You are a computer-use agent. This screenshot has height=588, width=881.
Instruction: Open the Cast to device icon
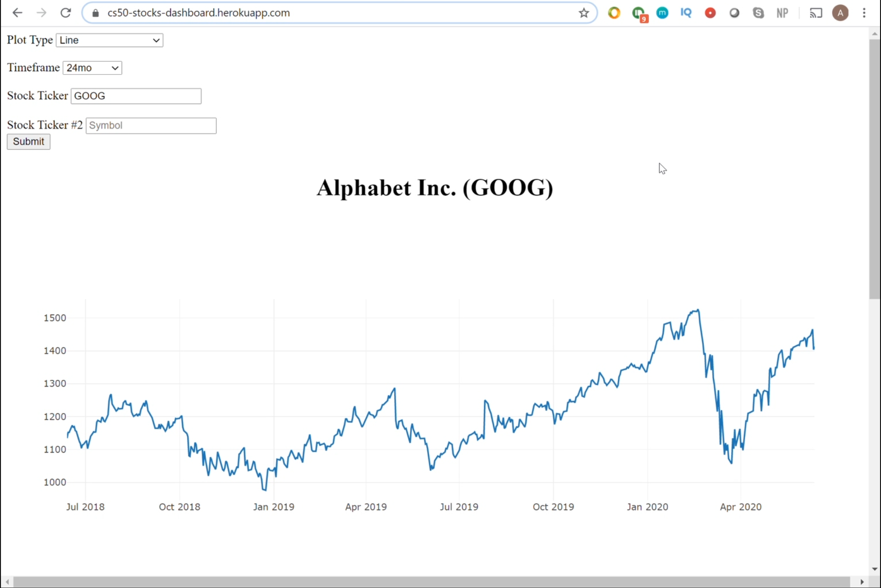(x=815, y=13)
